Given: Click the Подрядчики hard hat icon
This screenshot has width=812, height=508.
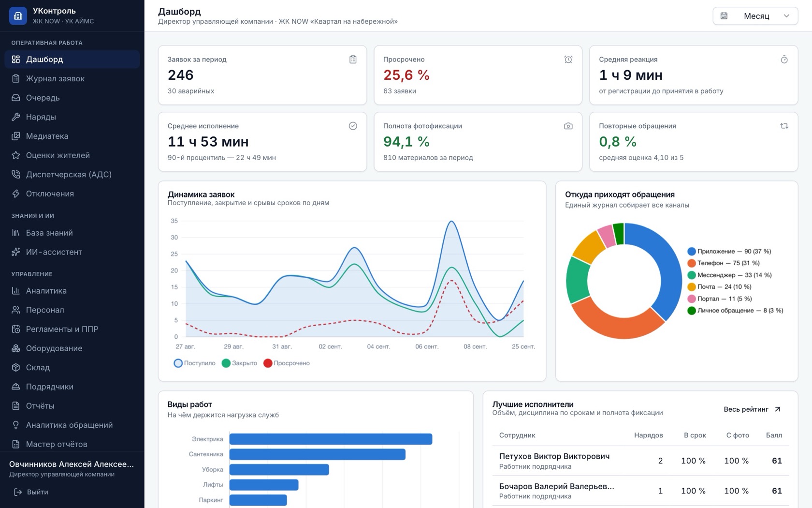Looking at the screenshot, I should coord(16,387).
